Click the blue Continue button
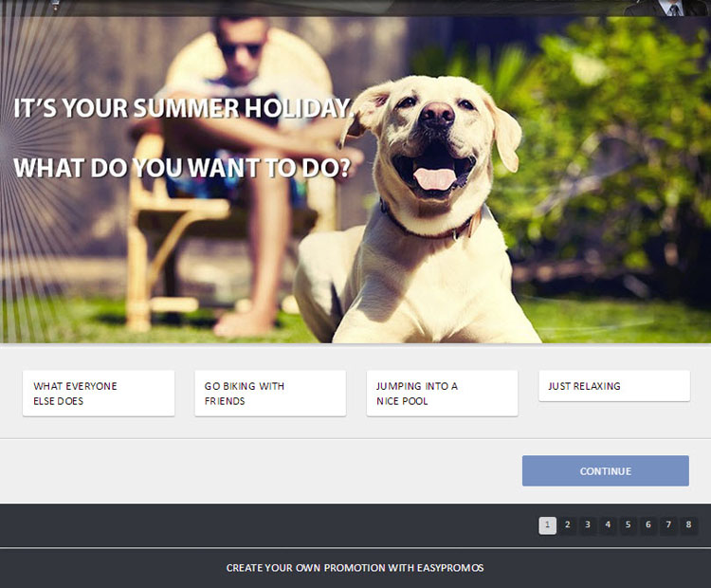Viewport: 711px width, 588px height. [606, 471]
